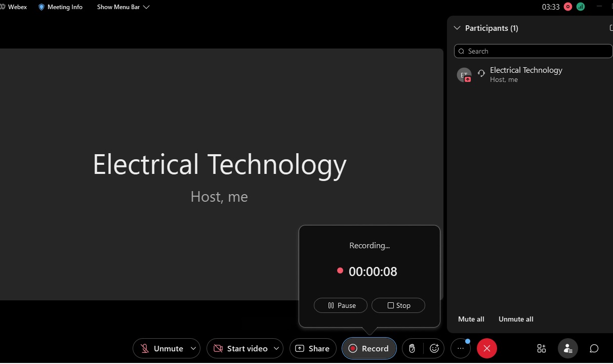Click the red leave meeting button

(487, 348)
